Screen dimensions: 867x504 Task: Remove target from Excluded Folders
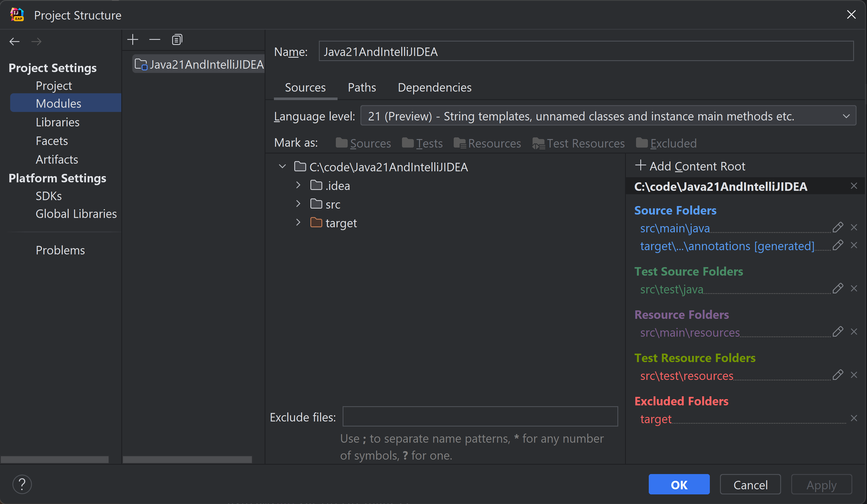click(x=854, y=418)
